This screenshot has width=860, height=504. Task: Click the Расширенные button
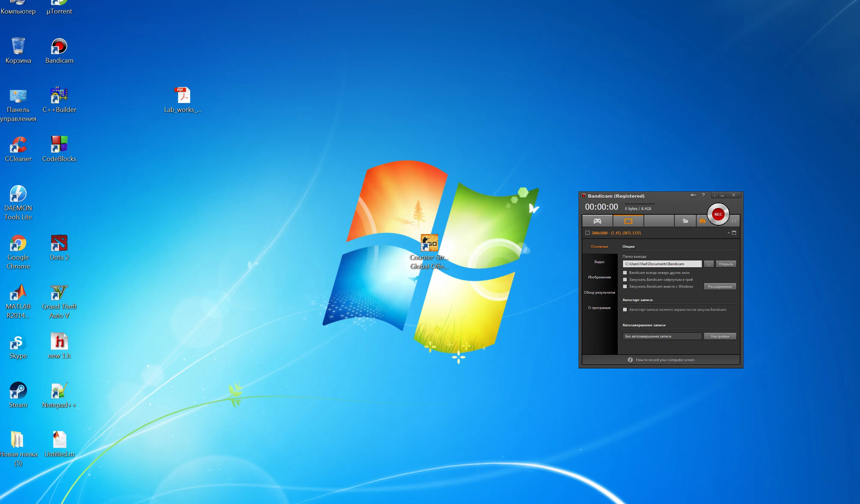coord(720,286)
